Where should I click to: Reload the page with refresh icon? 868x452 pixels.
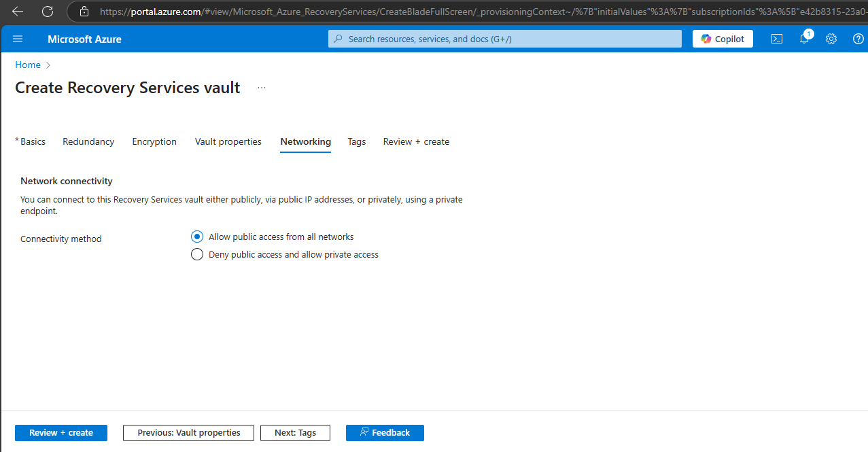click(47, 12)
